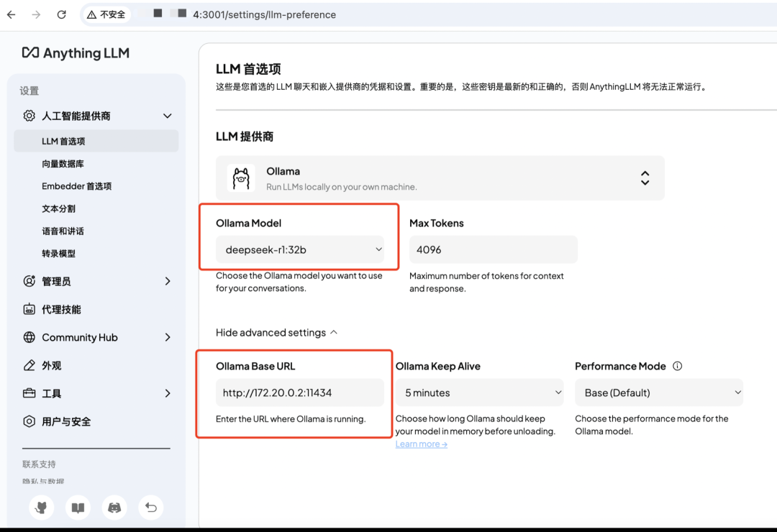Open documentation book icon in footer
Screen dimensions: 777x532
78,508
